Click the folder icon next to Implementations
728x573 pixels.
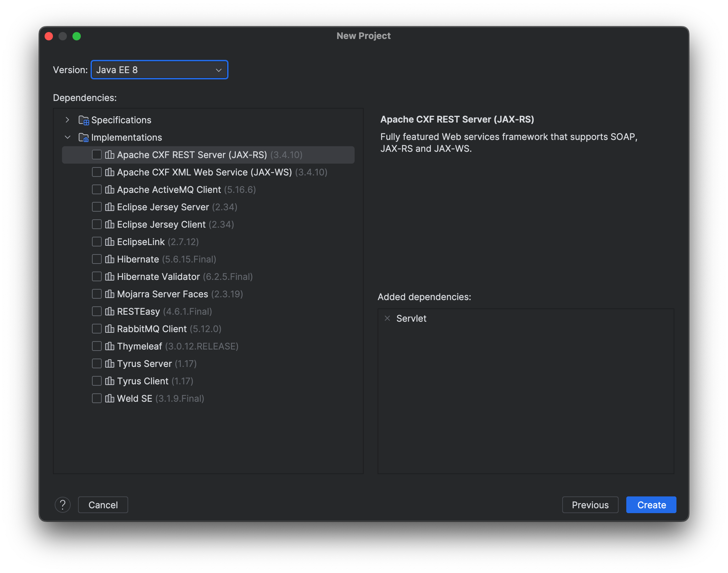pos(83,137)
